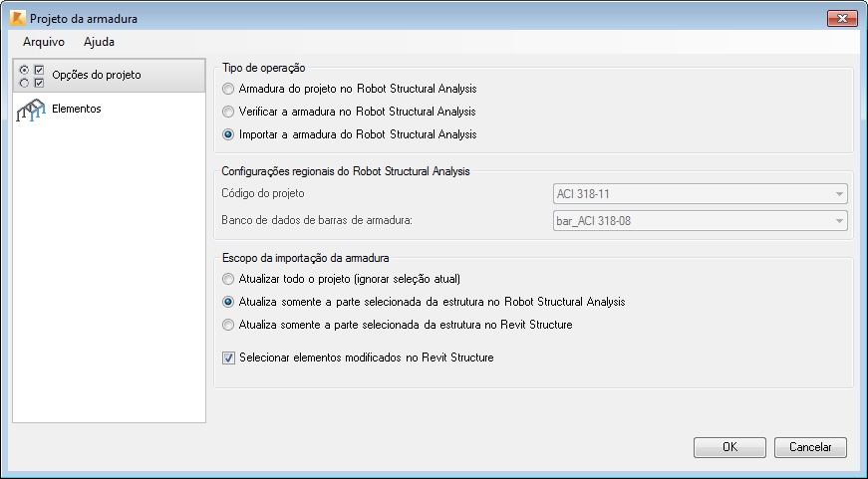This screenshot has width=868, height=479.
Task: Toggle Selecionar elementos modificados checkbox
Action: click(228, 358)
